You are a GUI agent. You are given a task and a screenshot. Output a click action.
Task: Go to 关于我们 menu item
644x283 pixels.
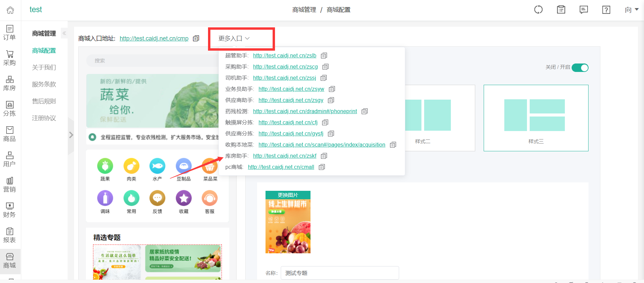44,68
